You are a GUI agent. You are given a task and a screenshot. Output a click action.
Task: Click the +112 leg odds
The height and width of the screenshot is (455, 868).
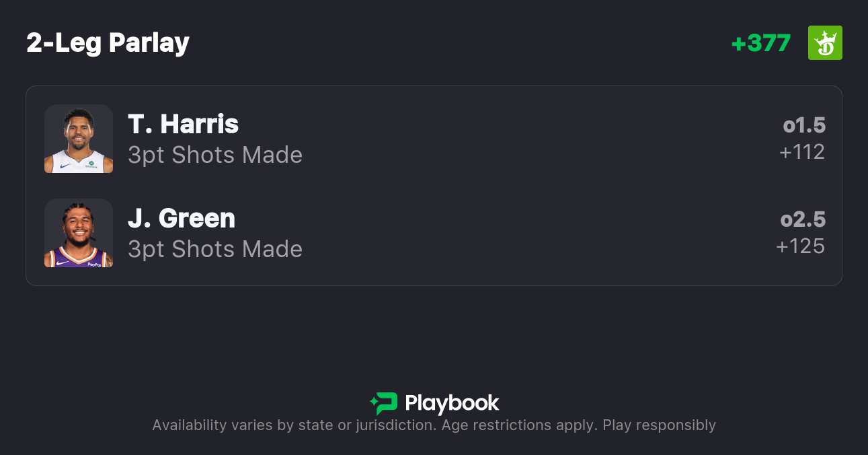(801, 152)
